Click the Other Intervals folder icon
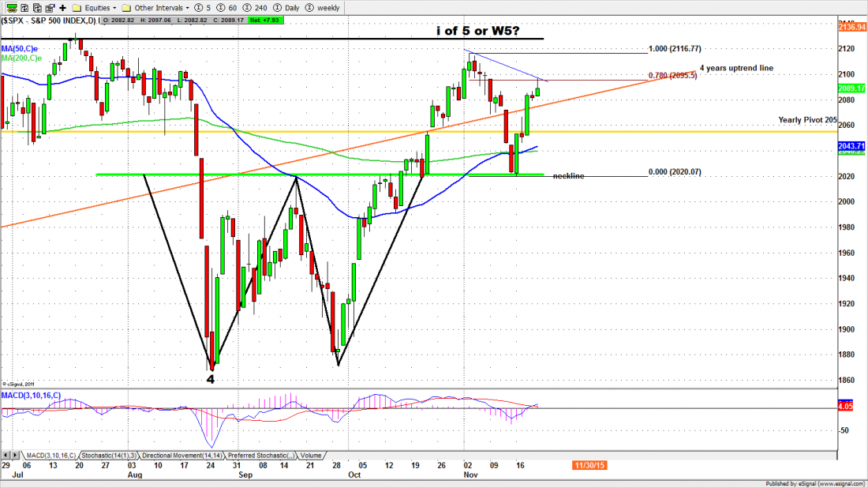This screenshot has height=488, width=868. coord(126,8)
